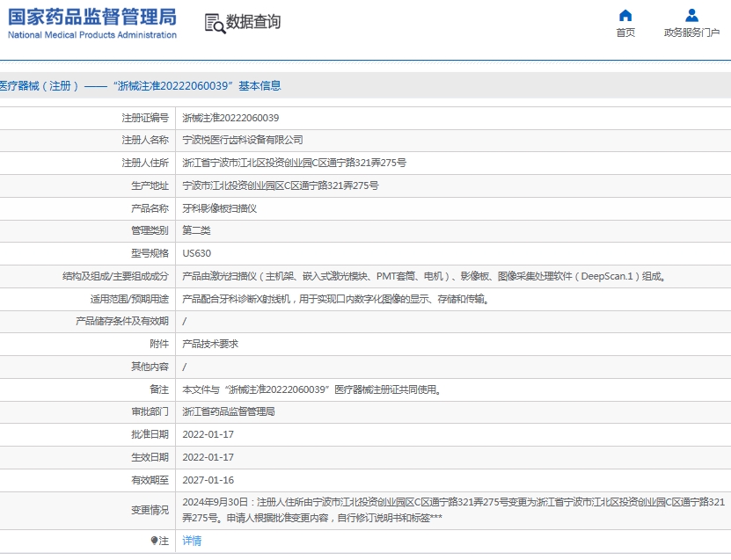Click the 管理类别 row label

click(150, 230)
